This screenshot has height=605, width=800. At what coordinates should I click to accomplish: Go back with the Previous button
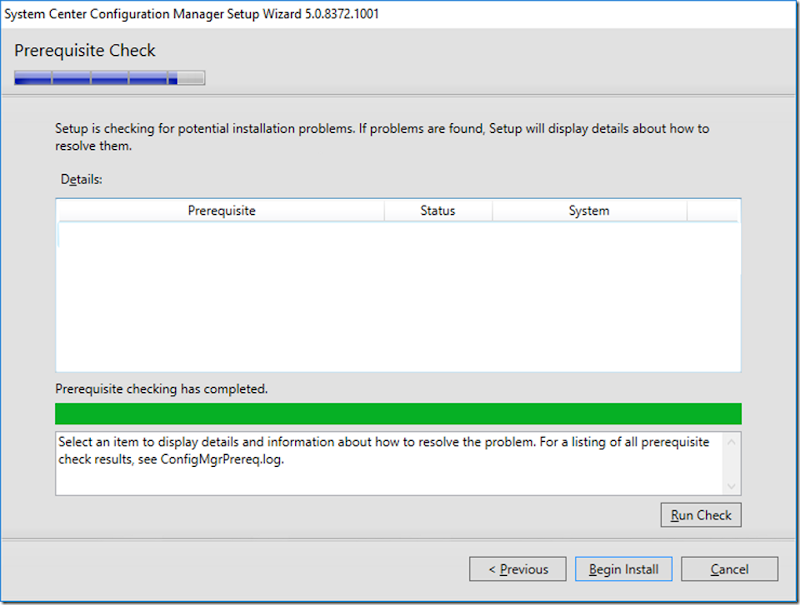[x=517, y=569]
